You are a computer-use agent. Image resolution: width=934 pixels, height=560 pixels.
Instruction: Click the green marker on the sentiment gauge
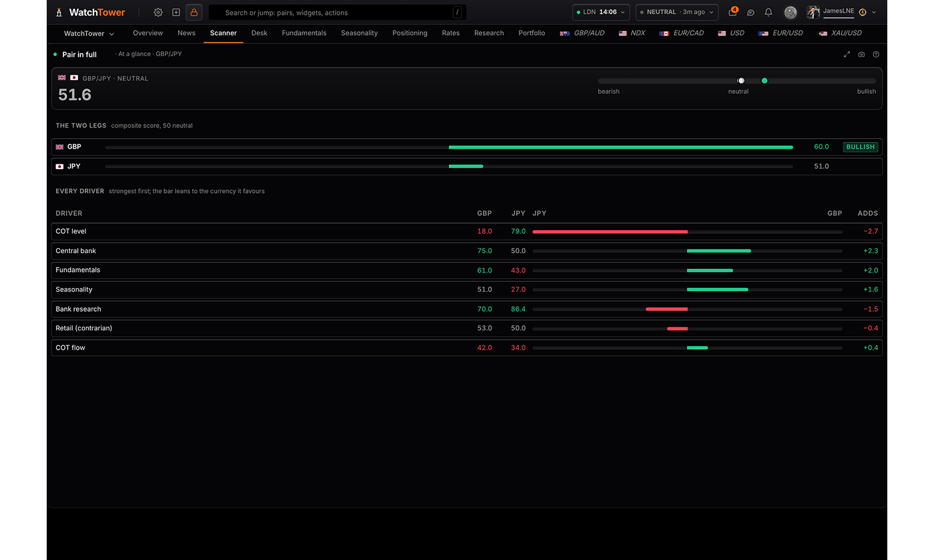point(765,81)
